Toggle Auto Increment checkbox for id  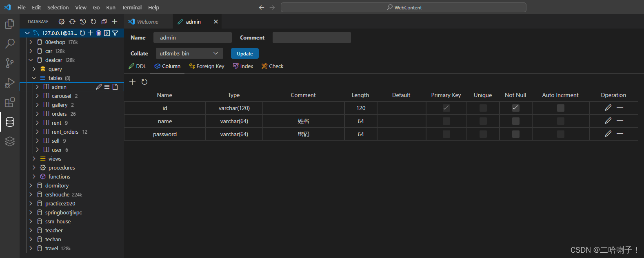point(561,108)
